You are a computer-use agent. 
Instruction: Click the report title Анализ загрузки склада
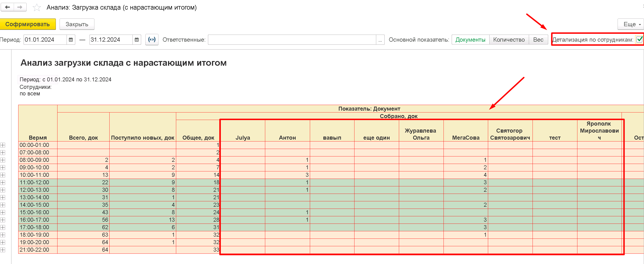124,63
